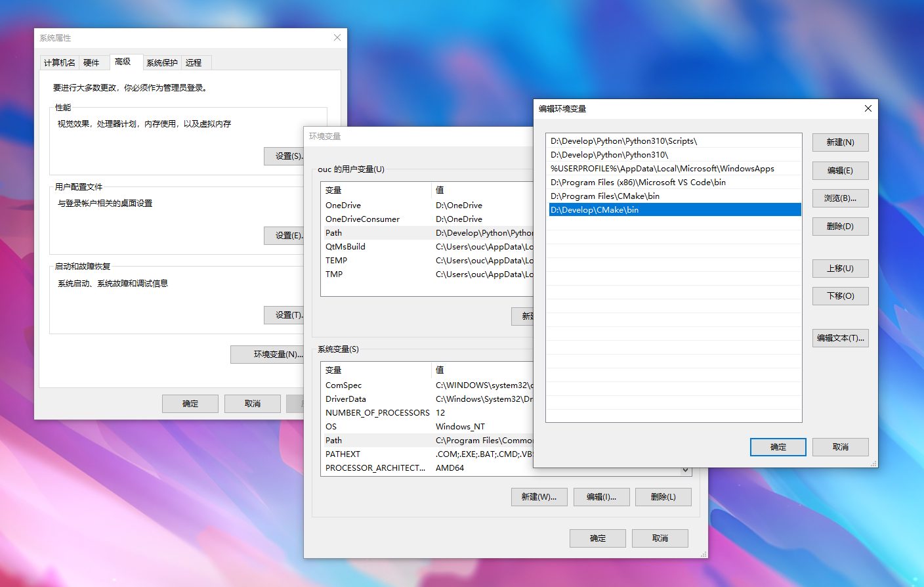Open the 系统保护 tab
924x587 pixels.
coord(161,62)
